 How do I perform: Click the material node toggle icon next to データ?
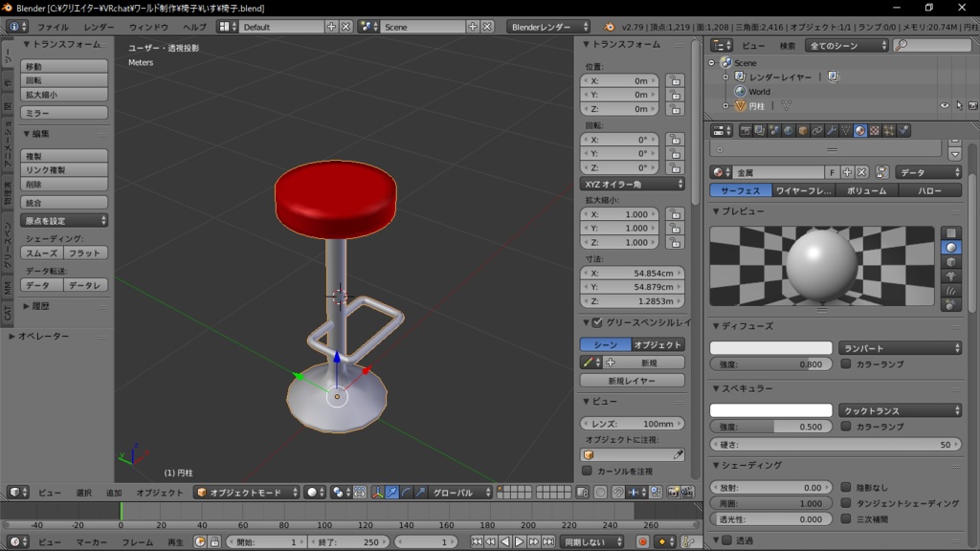coord(881,172)
